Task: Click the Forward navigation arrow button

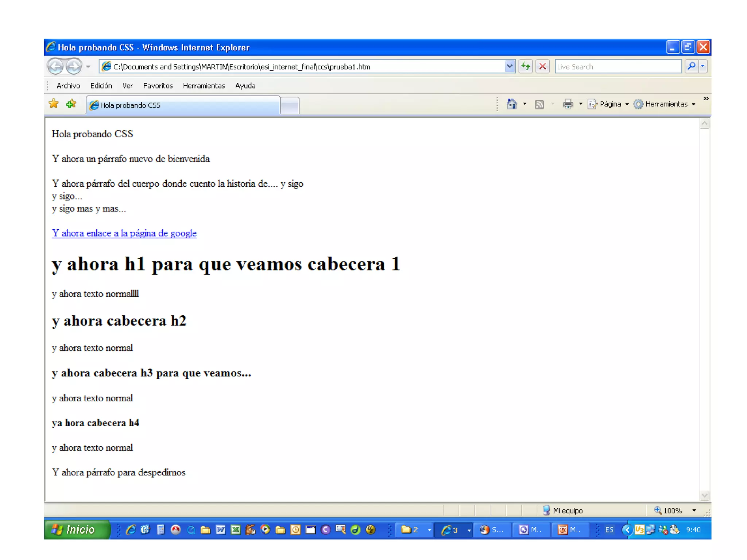Action: point(74,66)
